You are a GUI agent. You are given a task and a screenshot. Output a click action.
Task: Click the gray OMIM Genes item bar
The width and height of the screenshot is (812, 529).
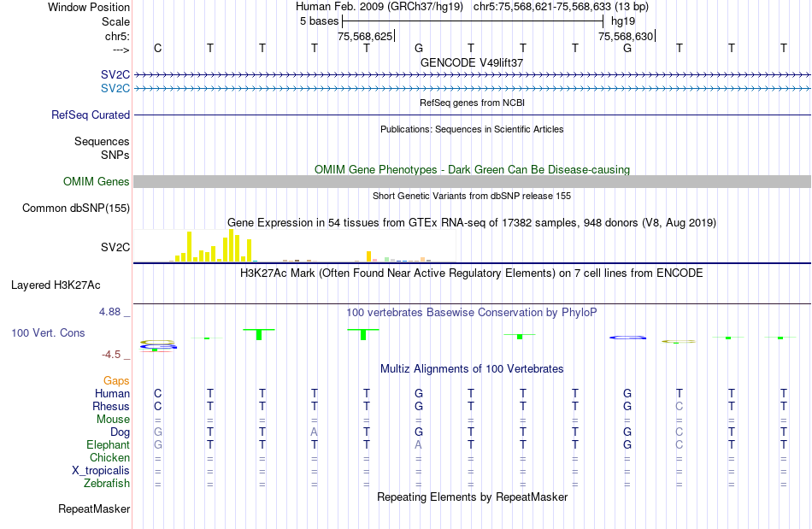[473, 182]
